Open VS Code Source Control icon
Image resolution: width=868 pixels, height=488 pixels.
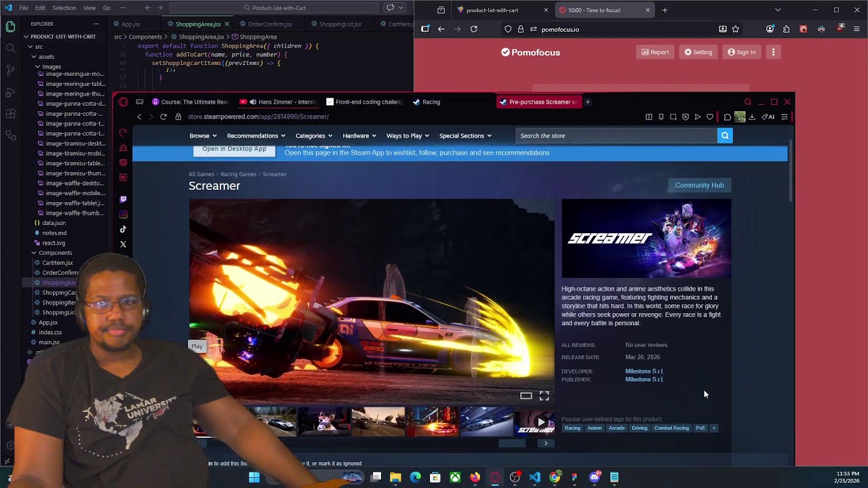tap(10, 70)
